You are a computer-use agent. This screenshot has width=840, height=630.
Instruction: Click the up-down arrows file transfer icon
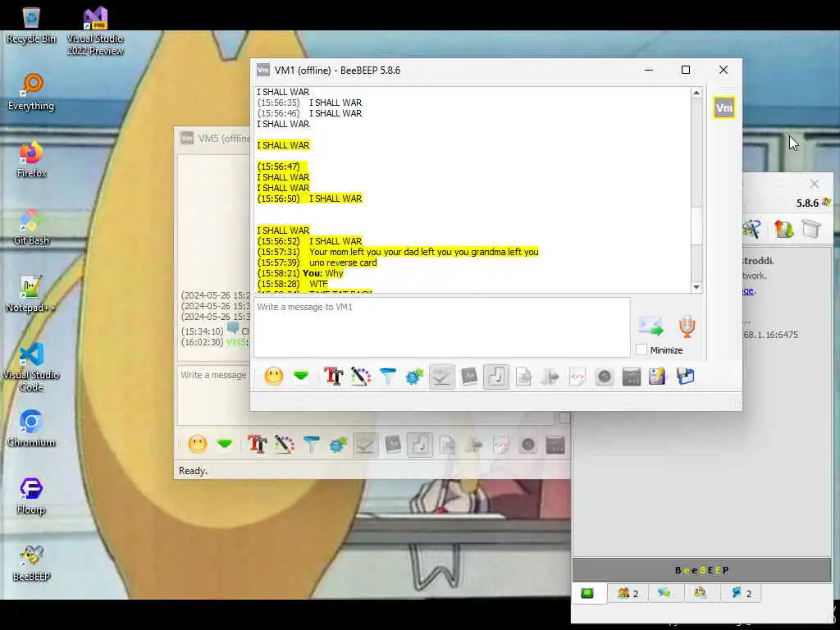tap(783, 230)
